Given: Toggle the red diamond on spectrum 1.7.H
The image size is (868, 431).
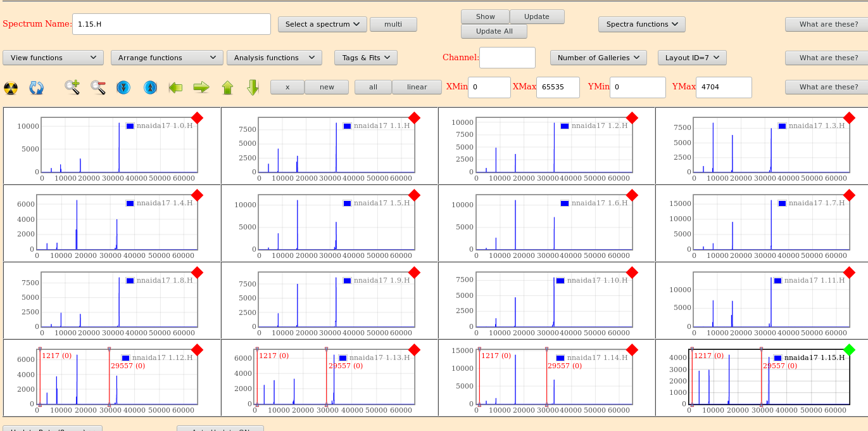Looking at the screenshot, I should tap(849, 195).
